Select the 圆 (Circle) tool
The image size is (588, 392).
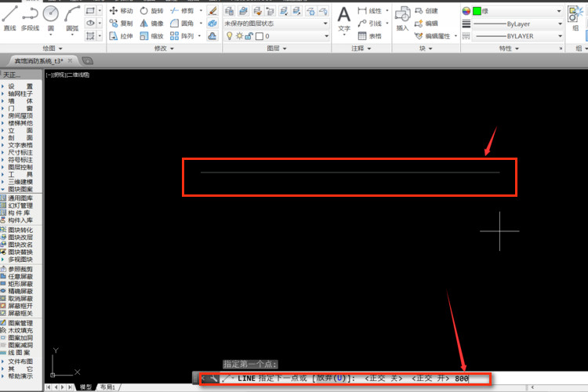tap(51, 18)
